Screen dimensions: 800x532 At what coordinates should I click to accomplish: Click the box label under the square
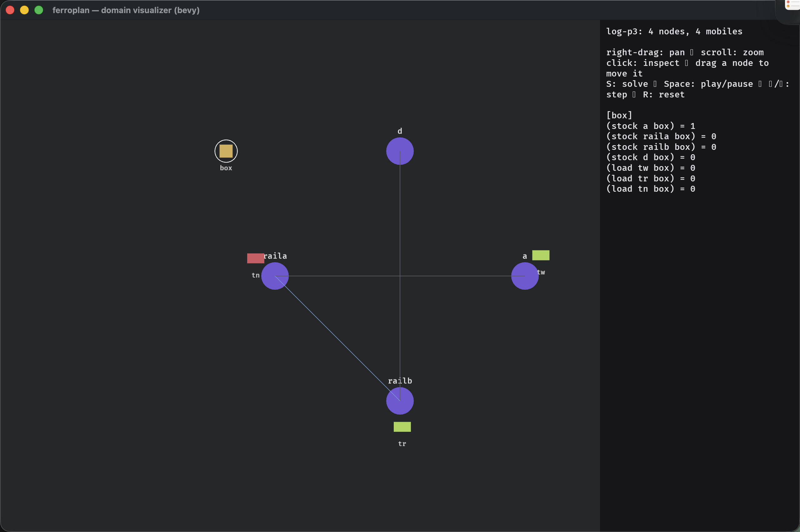click(x=226, y=168)
